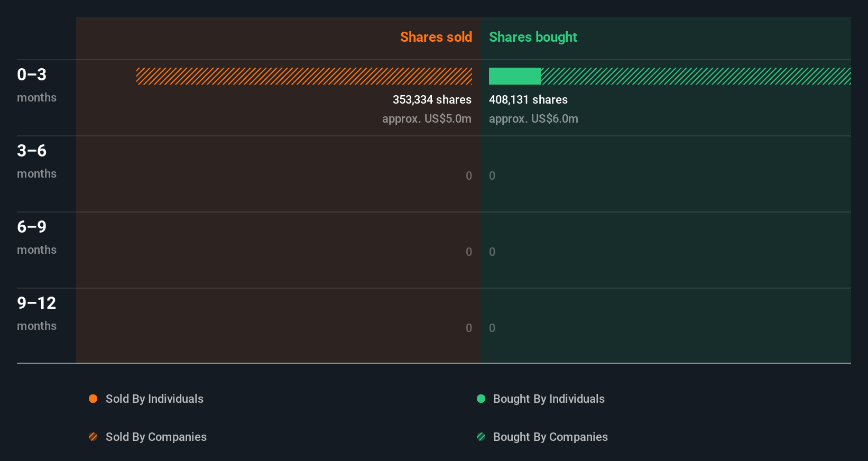Click the approx. US$5.0m text
Viewport: 868px width, 461px height.
pos(427,119)
